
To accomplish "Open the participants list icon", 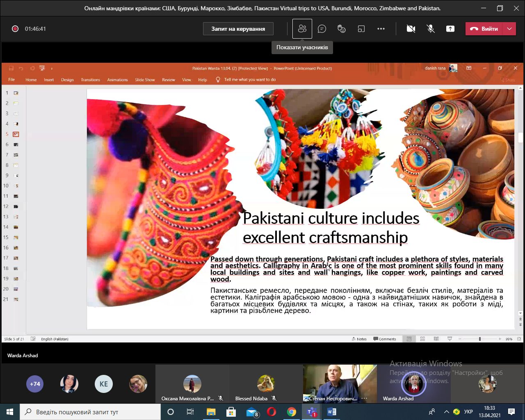I will pyautogui.click(x=302, y=29).
